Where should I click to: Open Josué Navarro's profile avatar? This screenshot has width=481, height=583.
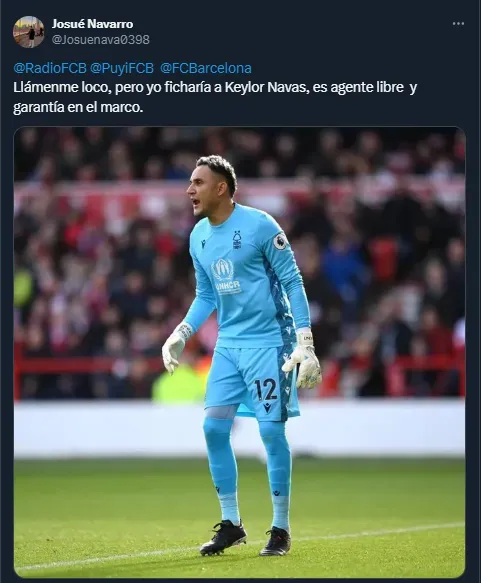(x=29, y=32)
